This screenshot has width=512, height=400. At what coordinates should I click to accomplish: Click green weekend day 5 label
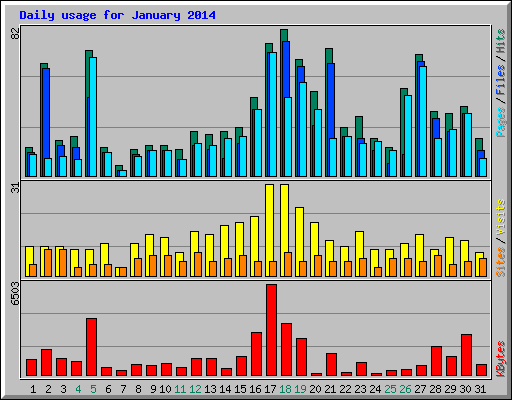(x=93, y=389)
